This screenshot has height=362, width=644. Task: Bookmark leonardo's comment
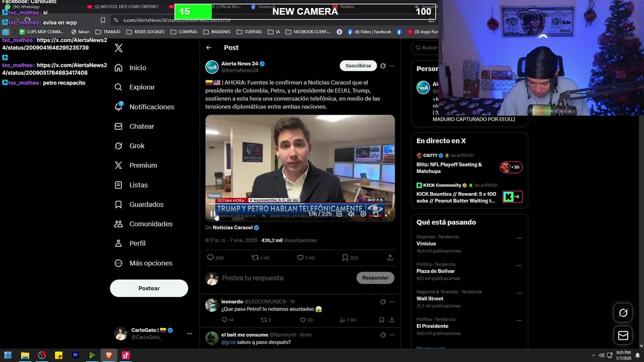[382, 320]
